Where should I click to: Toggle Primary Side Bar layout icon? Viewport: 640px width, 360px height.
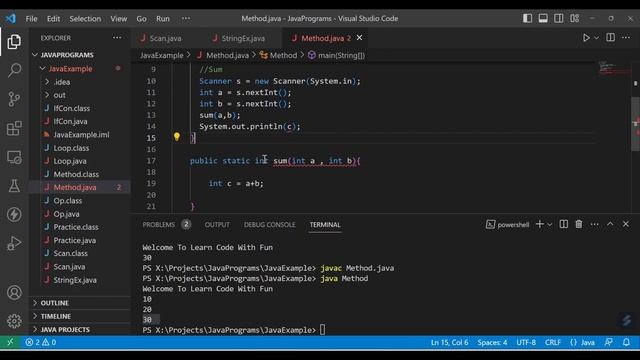[x=527, y=18]
